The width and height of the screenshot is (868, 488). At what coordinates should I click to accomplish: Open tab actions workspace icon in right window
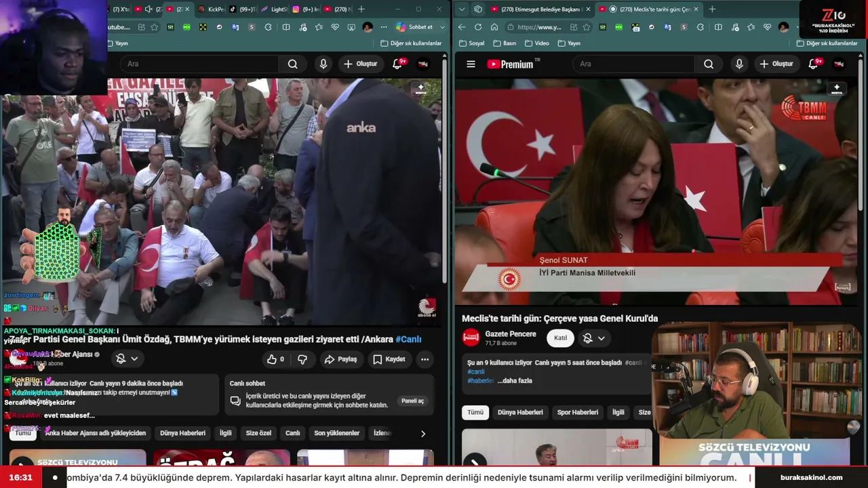point(478,9)
